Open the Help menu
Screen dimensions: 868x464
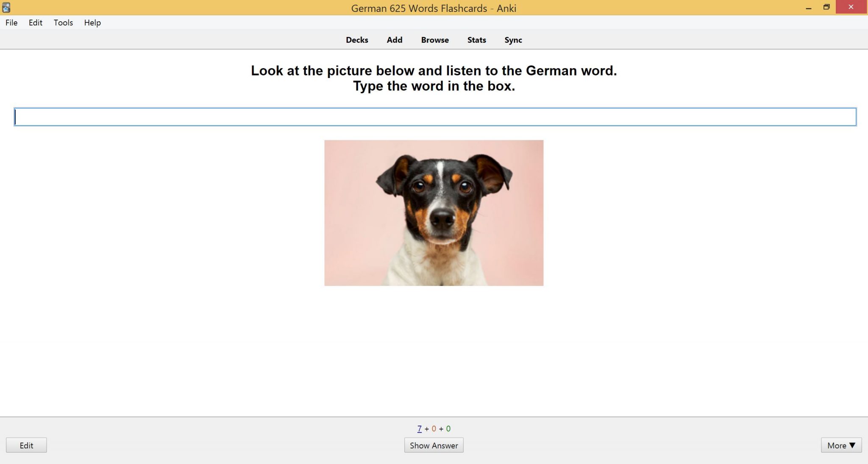pos(92,22)
